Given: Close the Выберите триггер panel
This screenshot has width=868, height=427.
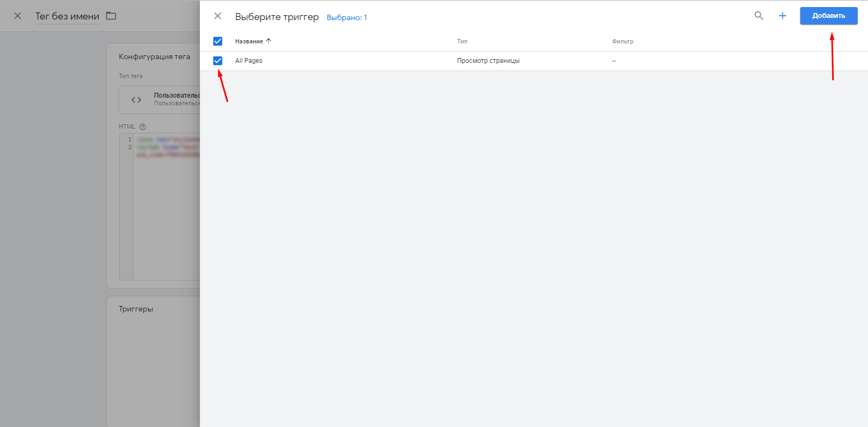Looking at the screenshot, I should point(218,16).
